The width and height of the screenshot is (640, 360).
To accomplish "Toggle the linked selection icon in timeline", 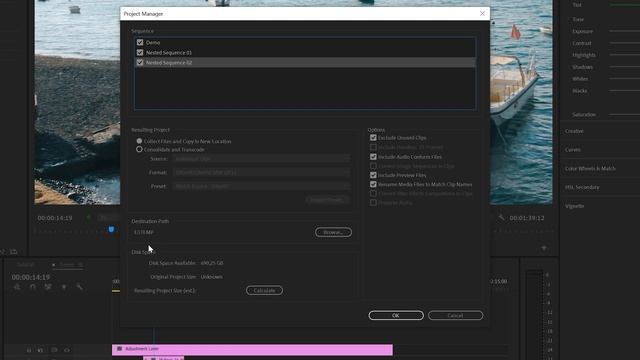I will [x=48, y=287].
